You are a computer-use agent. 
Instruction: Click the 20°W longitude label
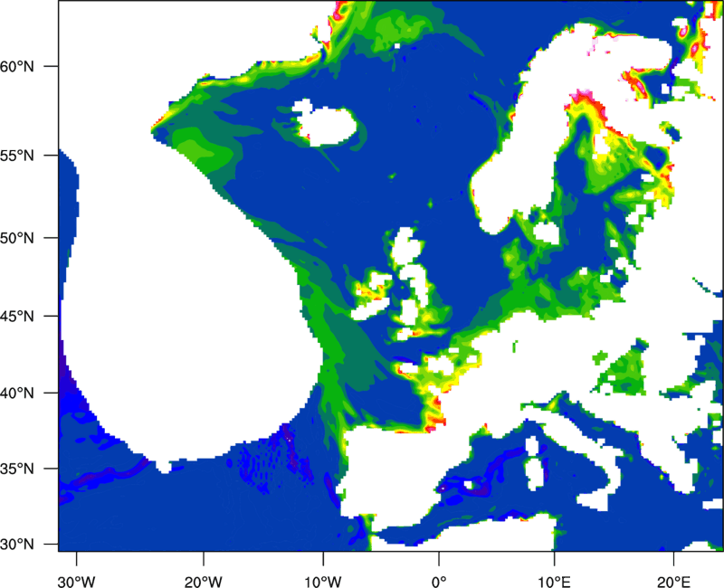coord(204,582)
